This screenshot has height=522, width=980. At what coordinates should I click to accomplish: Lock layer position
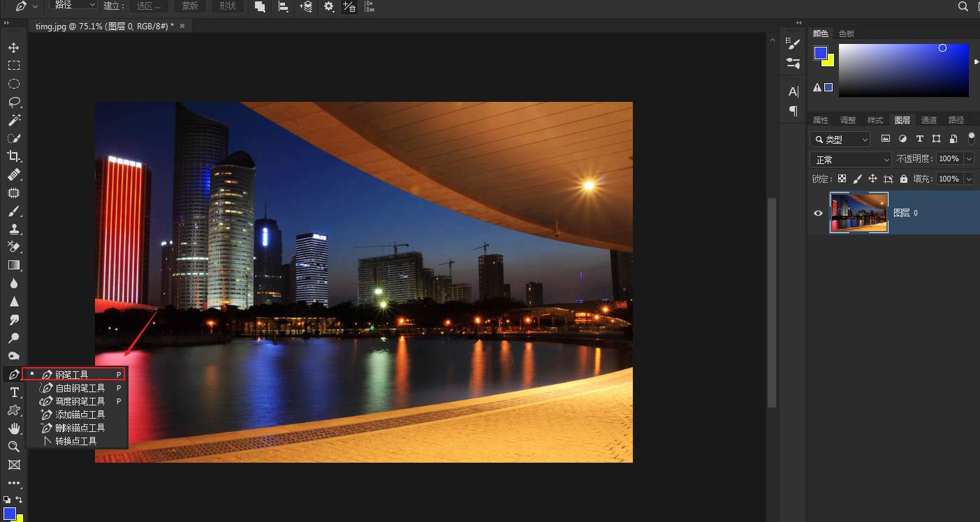click(x=873, y=179)
